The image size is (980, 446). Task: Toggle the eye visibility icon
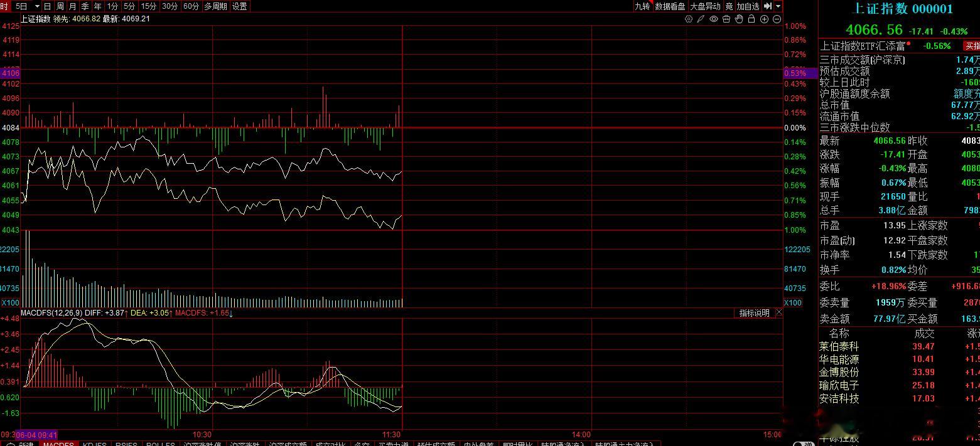[714, 19]
